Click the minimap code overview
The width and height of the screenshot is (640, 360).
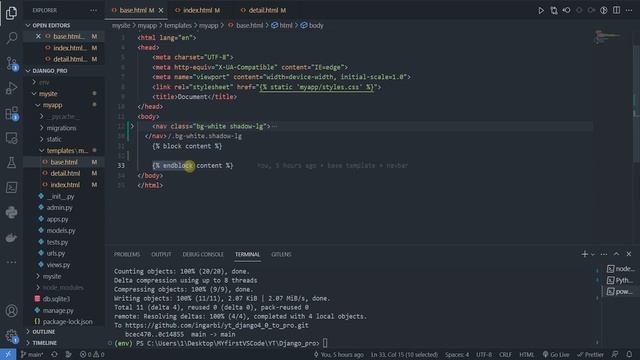pyautogui.click(x=607, y=37)
